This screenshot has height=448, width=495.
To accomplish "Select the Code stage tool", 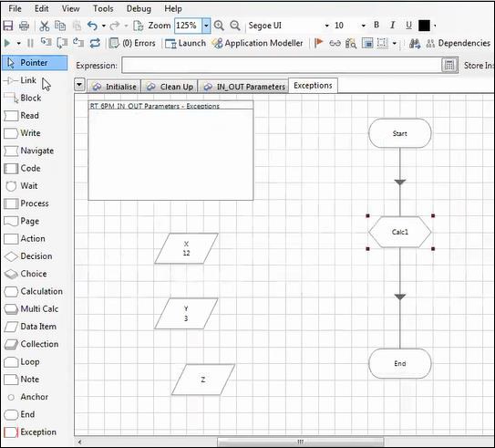I will click(x=23, y=169).
